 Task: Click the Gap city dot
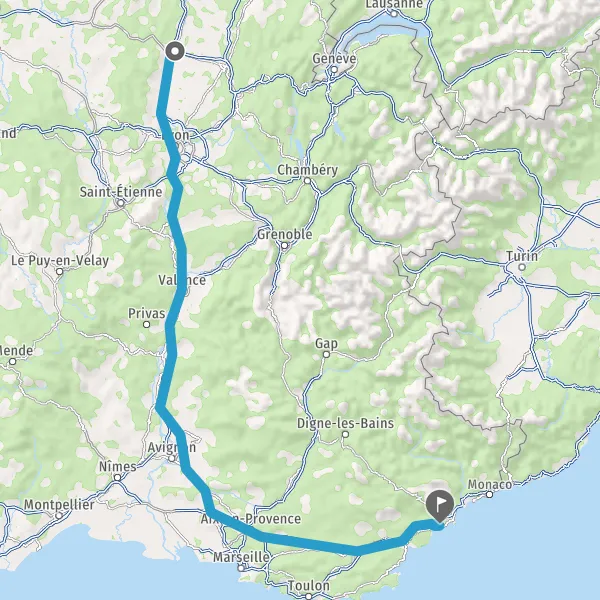point(326,355)
